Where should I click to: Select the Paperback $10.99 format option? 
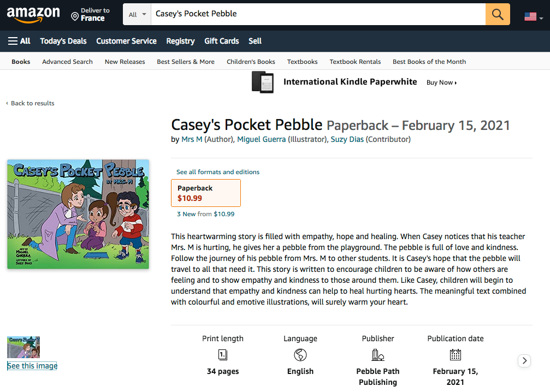(x=206, y=193)
